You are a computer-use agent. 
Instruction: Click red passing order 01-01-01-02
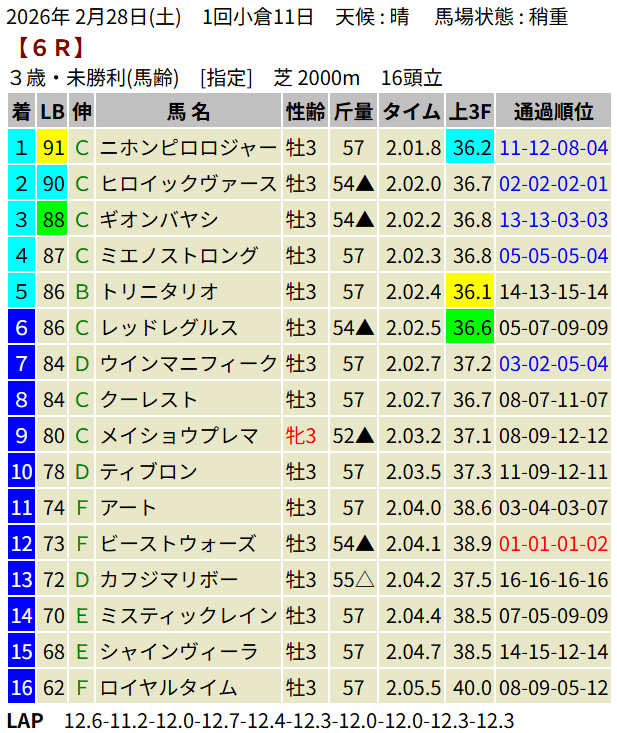553,544
